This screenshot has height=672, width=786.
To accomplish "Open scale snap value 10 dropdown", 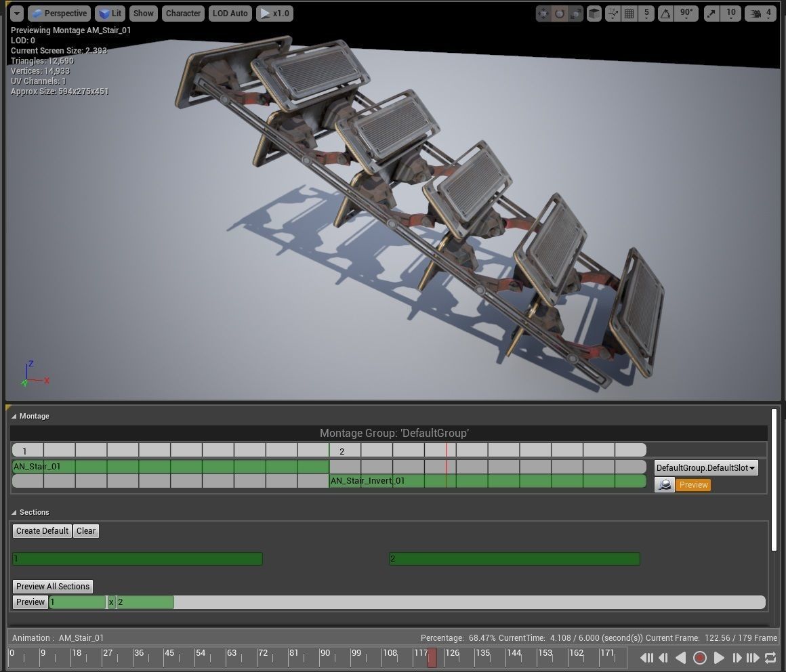I will [731, 14].
